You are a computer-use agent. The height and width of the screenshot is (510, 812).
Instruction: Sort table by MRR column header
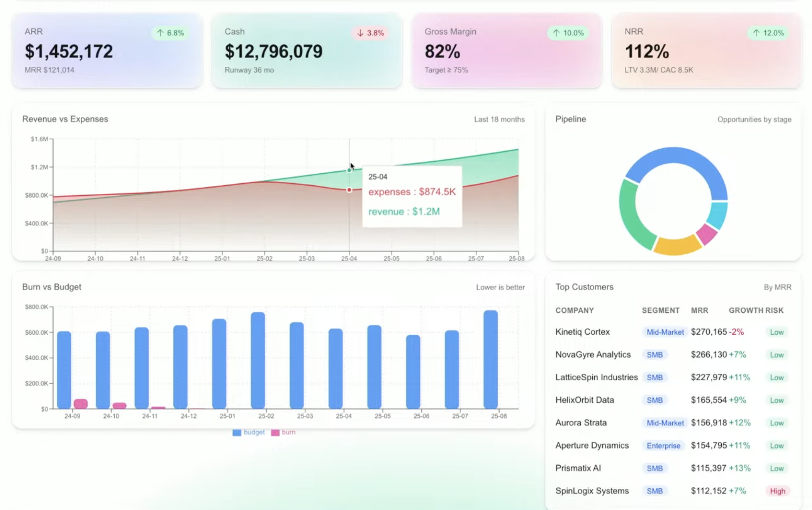[x=699, y=310]
